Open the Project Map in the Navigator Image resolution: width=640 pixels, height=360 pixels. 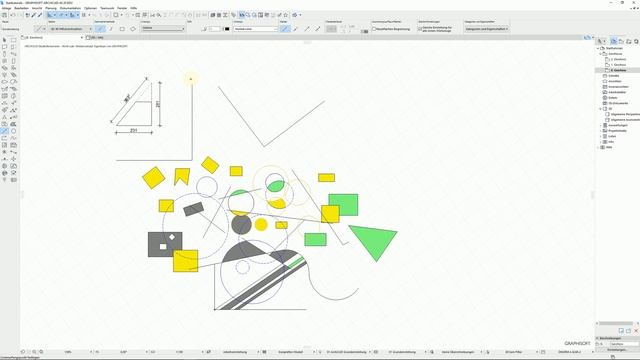[613, 41]
